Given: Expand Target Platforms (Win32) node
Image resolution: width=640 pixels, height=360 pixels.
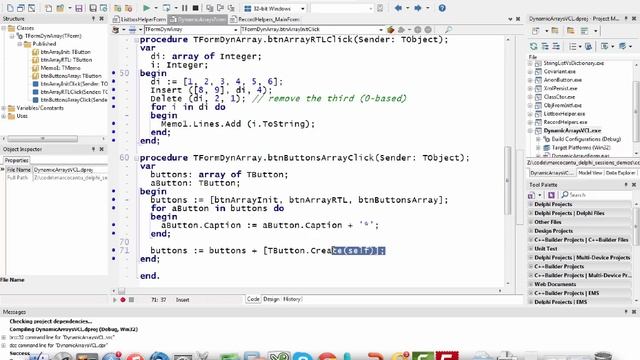Looking at the screenshot, I should pos(538,148).
